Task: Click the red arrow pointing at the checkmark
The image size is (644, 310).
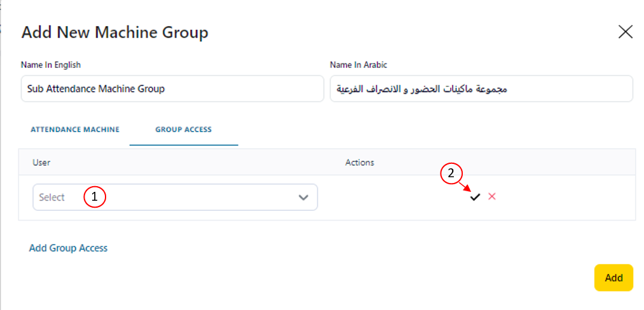Action: click(x=463, y=185)
